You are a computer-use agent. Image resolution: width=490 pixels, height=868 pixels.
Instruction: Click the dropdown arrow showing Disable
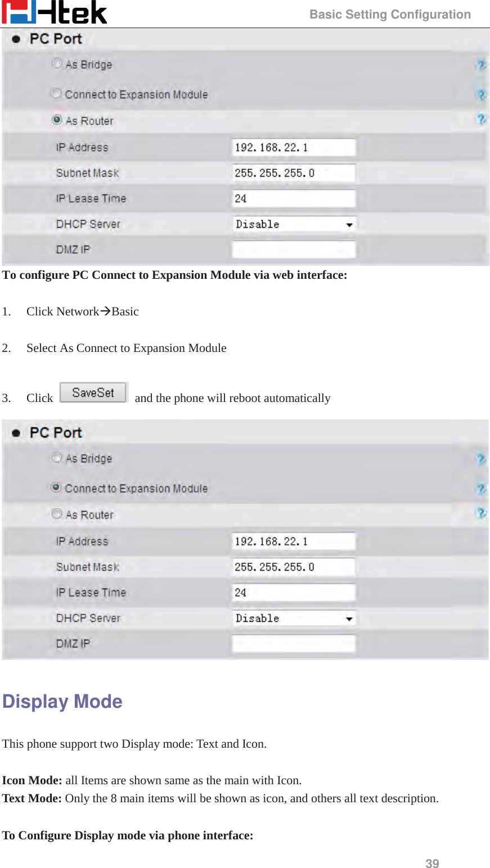click(x=350, y=224)
